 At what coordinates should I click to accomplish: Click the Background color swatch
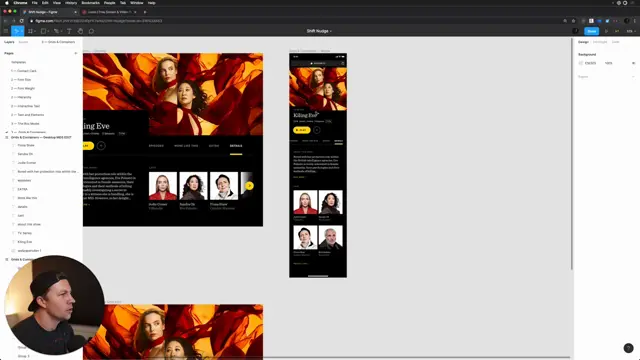[x=581, y=63]
